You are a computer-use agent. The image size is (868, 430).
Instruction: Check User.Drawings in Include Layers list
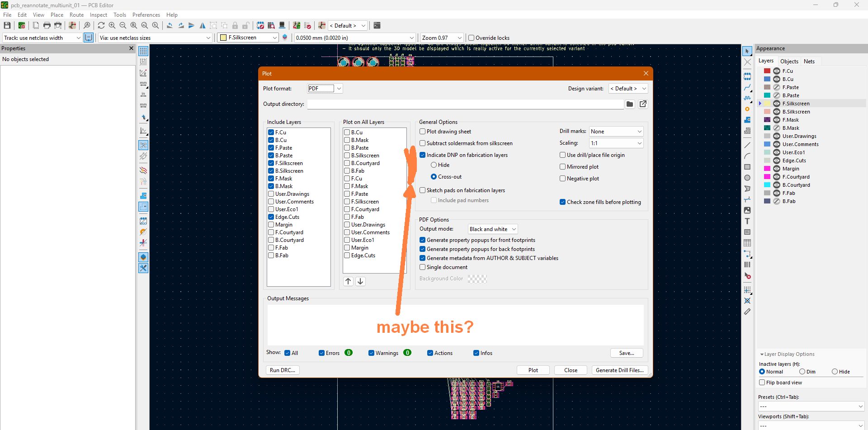[x=271, y=194]
